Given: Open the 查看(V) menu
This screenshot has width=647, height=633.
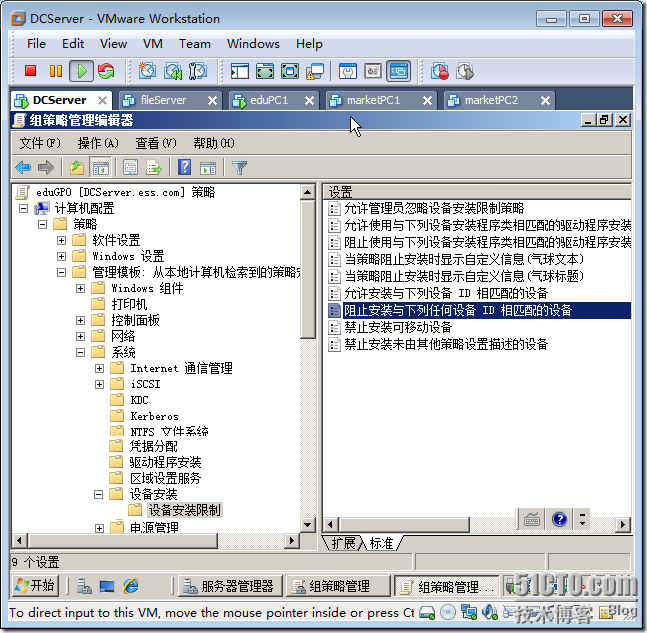Looking at the screenshot, I should point(156,143).
